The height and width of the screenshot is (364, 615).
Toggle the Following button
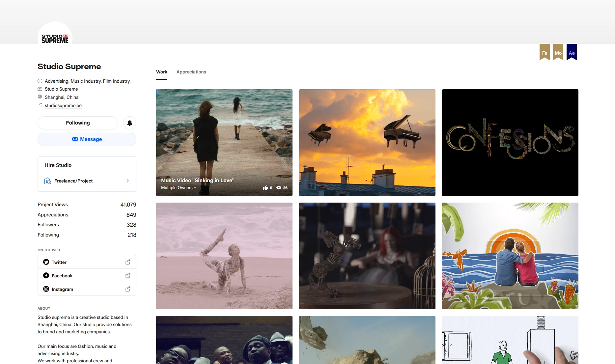(x=78, y=123)
